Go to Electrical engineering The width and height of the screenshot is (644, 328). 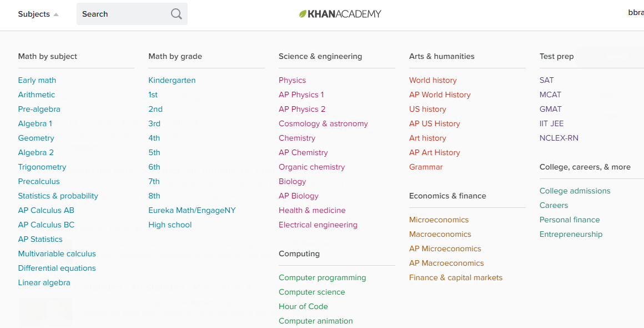click(x=318, y=225)
